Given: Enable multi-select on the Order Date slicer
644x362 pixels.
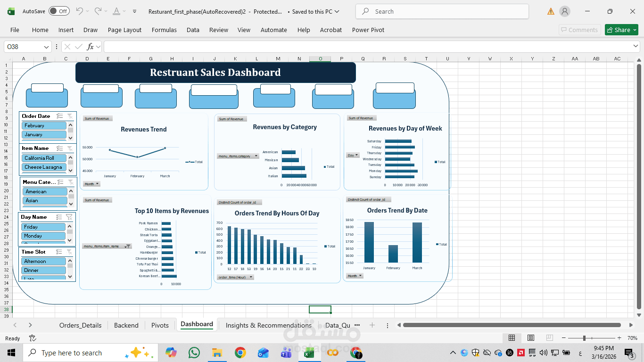Looking at the screenshot, I should [59, 116].
